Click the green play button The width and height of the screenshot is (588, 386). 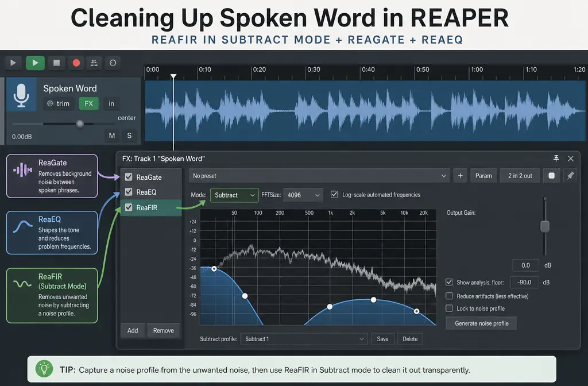click(35, 63)
